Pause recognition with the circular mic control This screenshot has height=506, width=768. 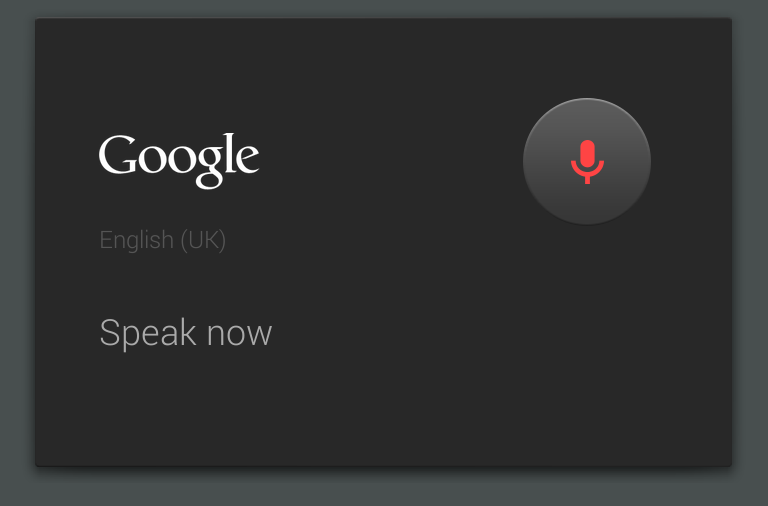tap(587, 161)
